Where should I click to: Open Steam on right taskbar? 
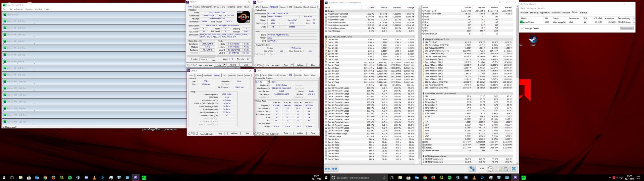pyautogui.click(x=458, y=178)
